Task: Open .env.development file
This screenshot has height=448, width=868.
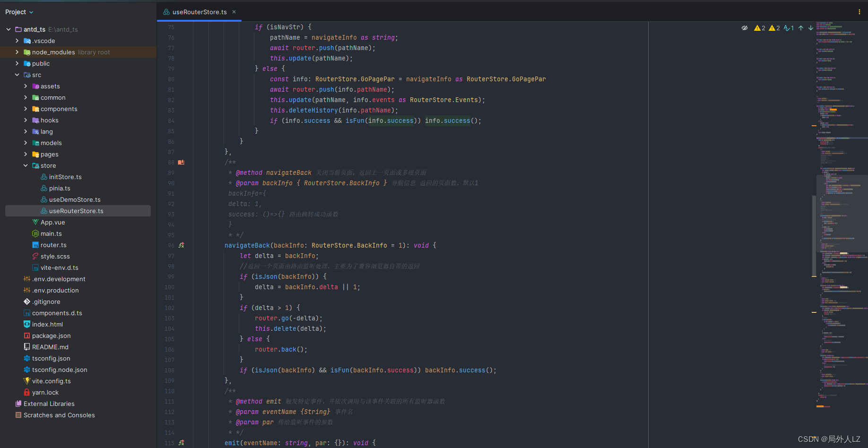Action: [x=59, y=279]
